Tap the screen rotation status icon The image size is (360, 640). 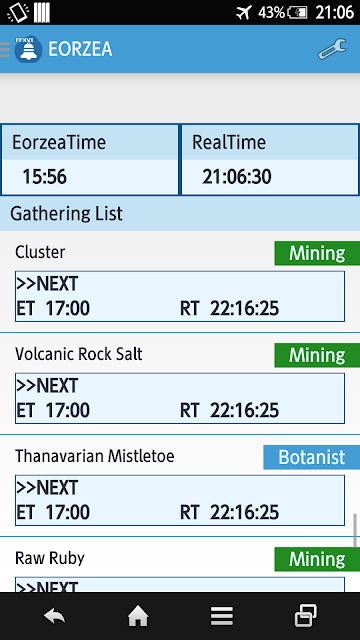[x=18, y=13]
